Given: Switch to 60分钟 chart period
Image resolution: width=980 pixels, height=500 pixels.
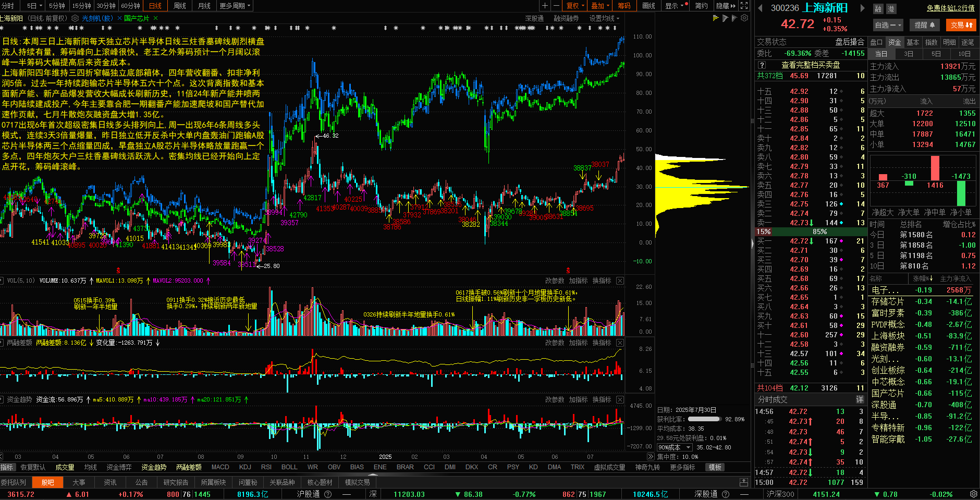Looking at the screenshot, I should (x=130, y=6).
